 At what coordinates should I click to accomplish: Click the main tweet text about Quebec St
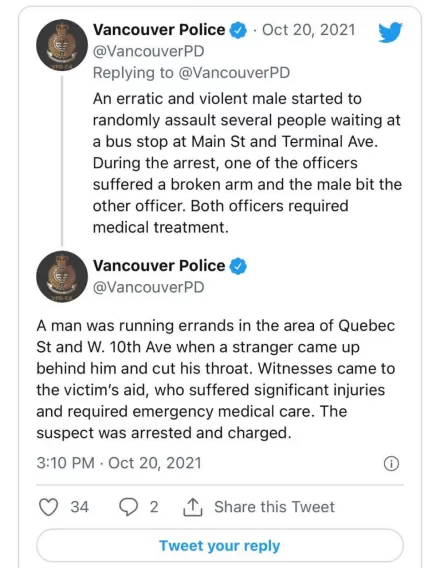216,379
